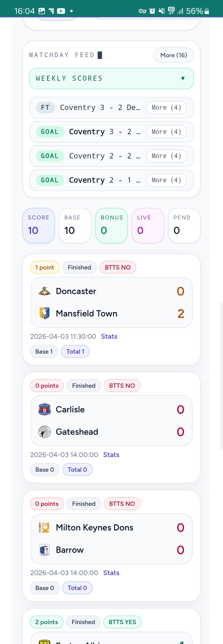Tap the Barrow club crest

coord(44,550)
